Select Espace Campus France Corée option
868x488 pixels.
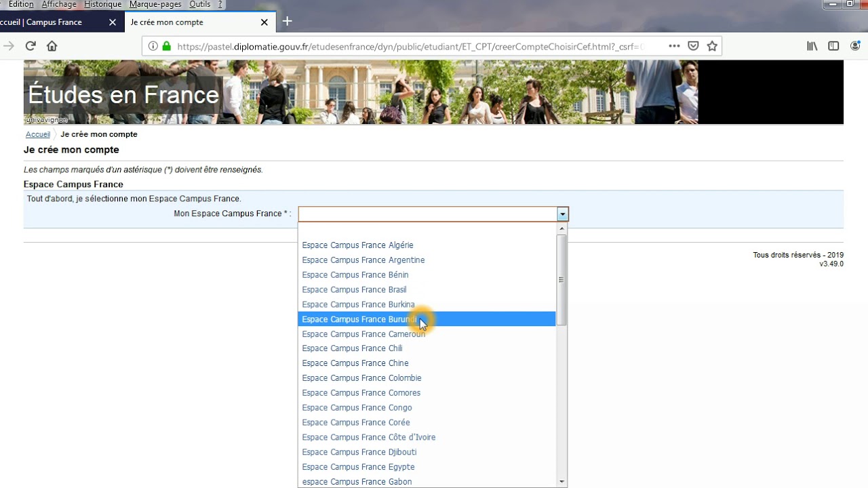(x=427, y=423)
